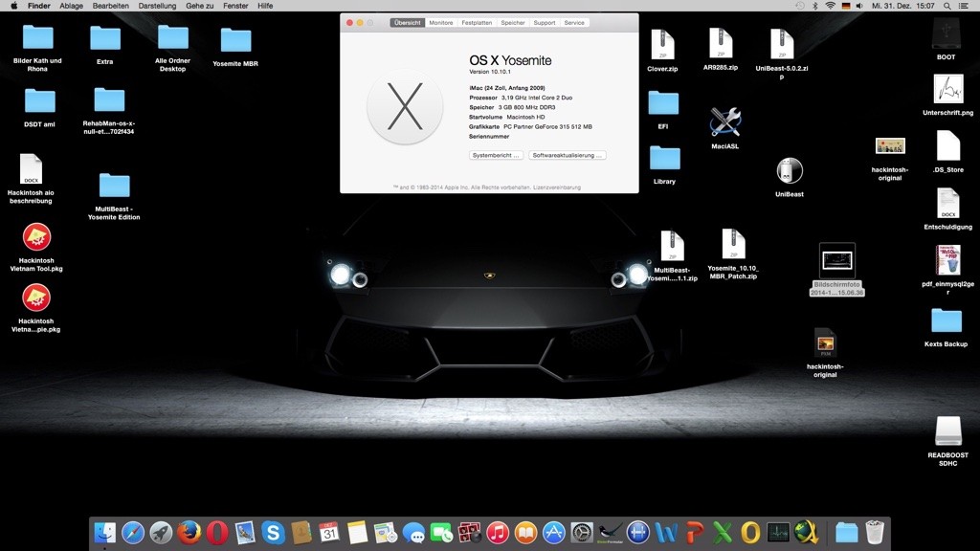The height and width of the screenshot is (551, 980).
Task: Open the Ablage menu
Action: click(x=71, y=6)
